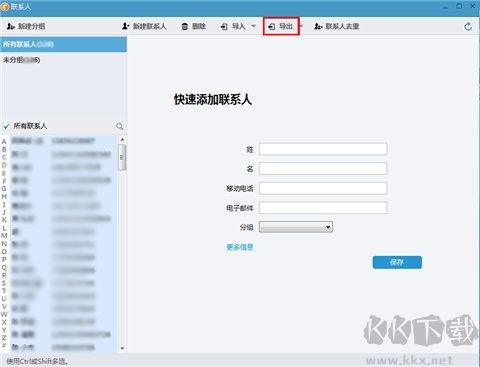This screenshot has height=367, width=480.
Task: Click the 新建分组 toolbar button
Action: tap(26, 26)
